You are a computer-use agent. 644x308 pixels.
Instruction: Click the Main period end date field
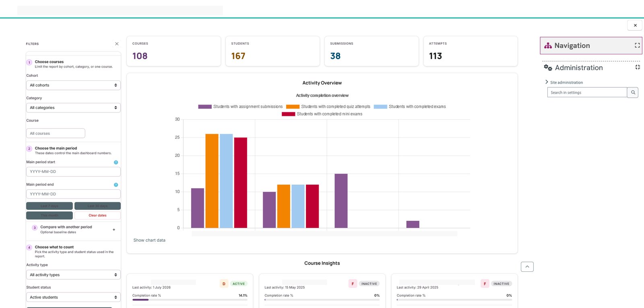pyautogui.click(x=73, y=194)
